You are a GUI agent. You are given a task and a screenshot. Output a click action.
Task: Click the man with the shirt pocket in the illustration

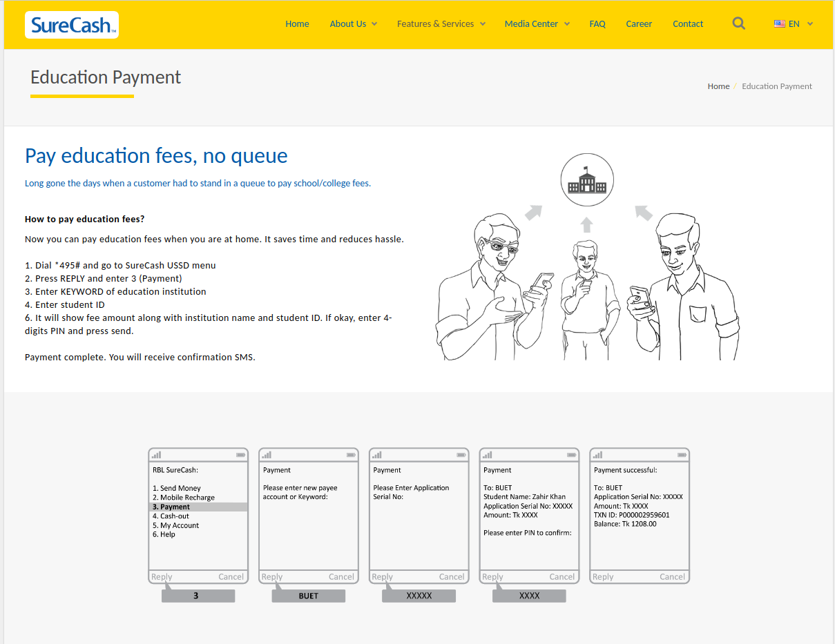(x=684, y=286)
